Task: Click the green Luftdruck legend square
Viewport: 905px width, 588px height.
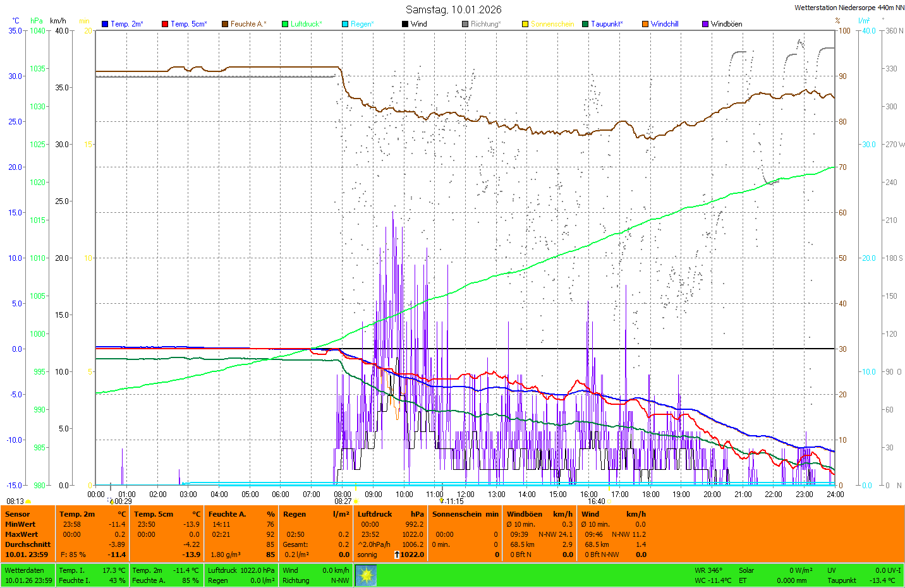Action: [x=285, y=24]
